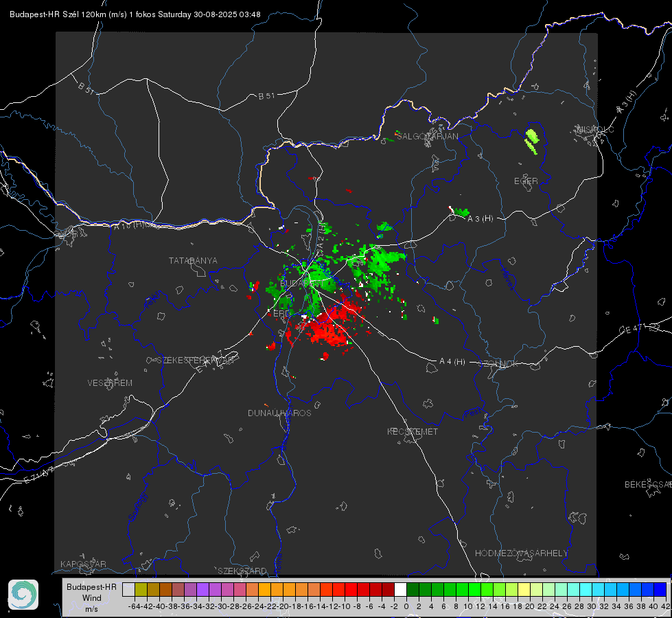
Task: Click the SZOLNOK city label
Action: (498, 364)
